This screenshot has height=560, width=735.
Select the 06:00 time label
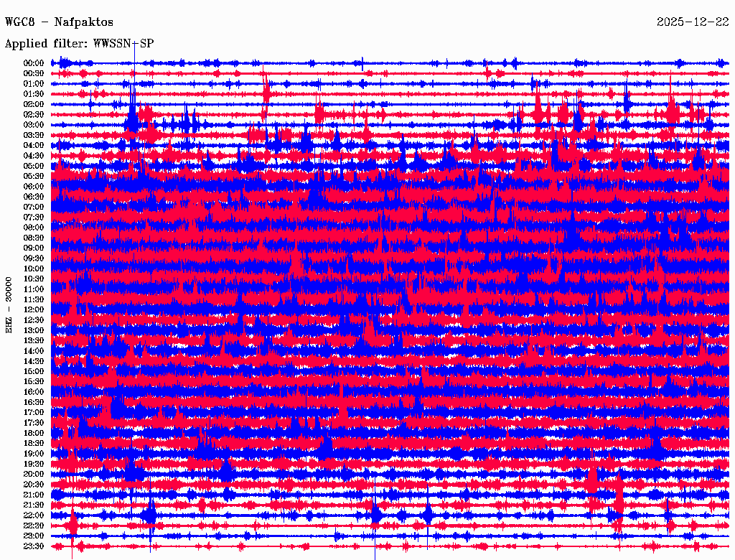[34, 187]
